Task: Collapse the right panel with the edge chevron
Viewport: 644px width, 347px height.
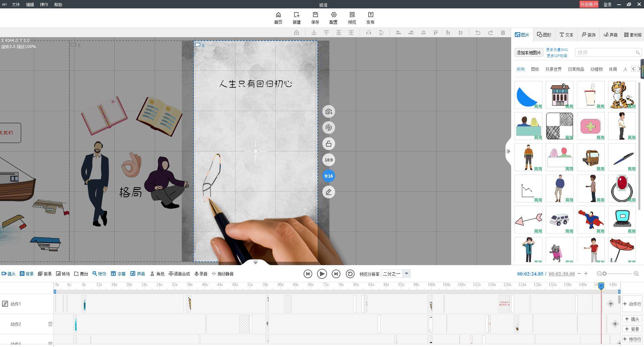Action: (508, 151)
